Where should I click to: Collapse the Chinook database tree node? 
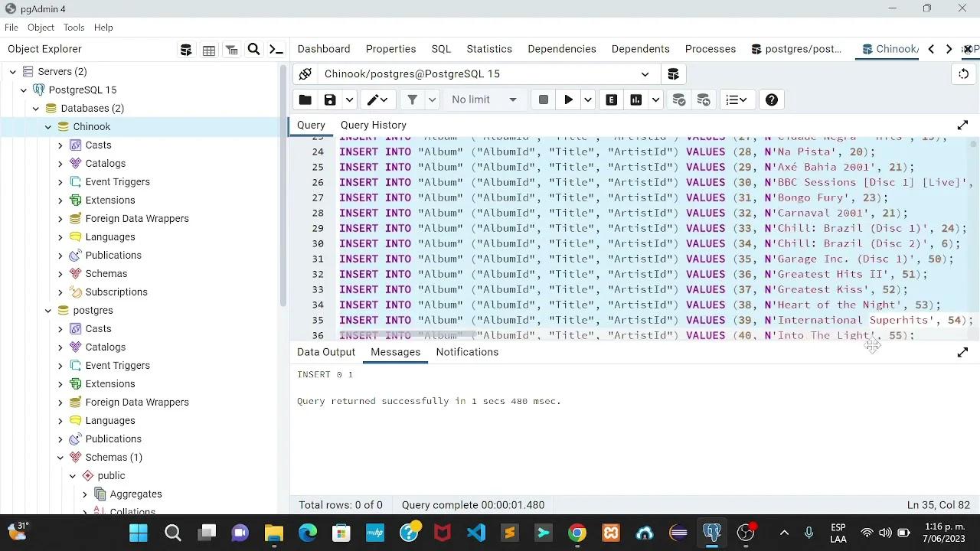47,126
